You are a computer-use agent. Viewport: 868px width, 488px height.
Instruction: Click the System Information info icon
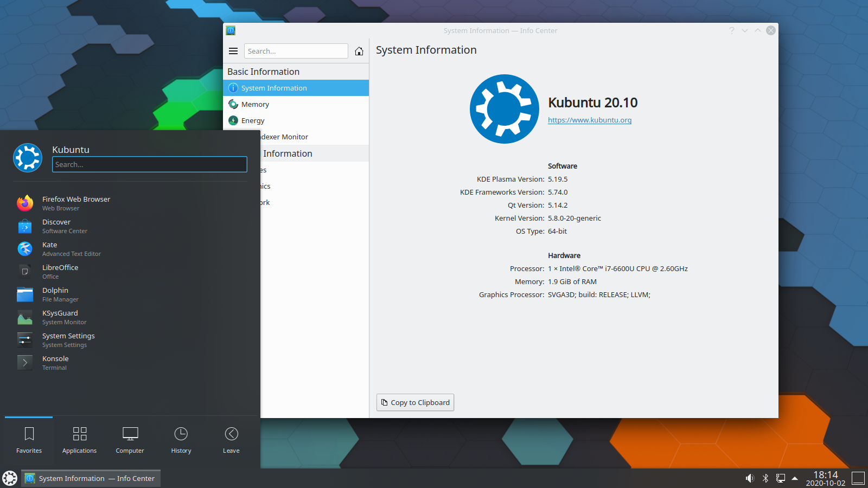click(x=233, y=88)
